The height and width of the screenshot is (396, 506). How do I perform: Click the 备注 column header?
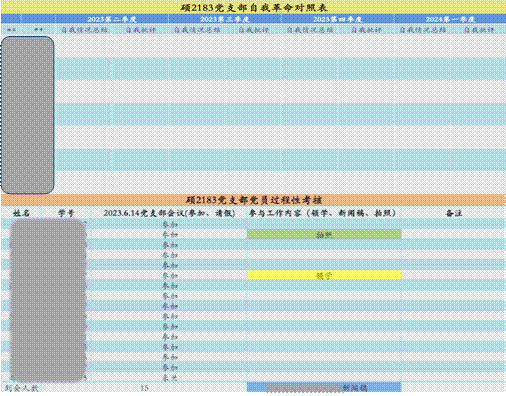[453, 213]
